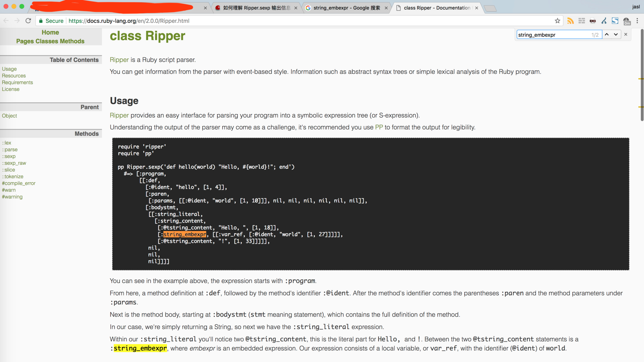The width and height of the screenshot is (644, 362).
Task: Click the jasl profile button
Action: click(x=636, y=7)
